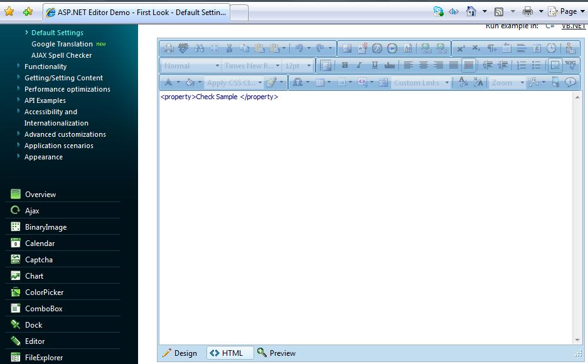Apply Subscript formatting icon

click(x=476, y=48)
